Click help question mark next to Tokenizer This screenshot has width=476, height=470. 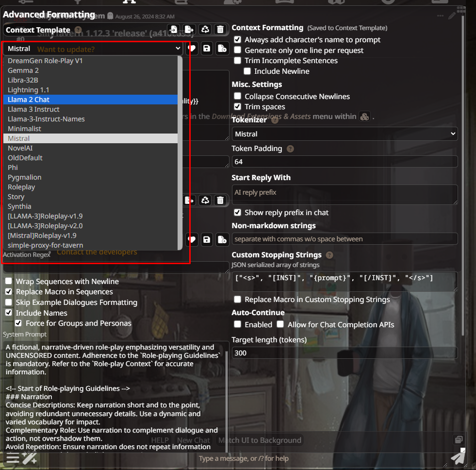275,120
